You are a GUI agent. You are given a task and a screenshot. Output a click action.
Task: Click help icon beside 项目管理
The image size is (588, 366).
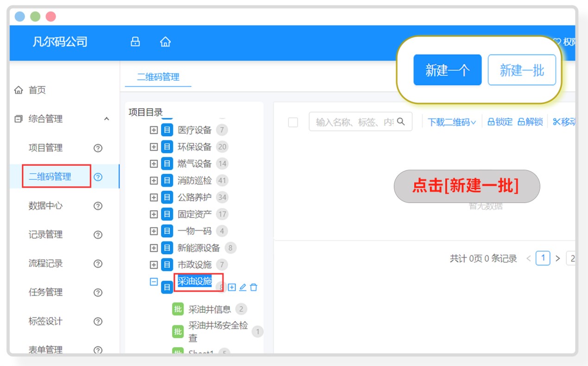pos(98,148)
